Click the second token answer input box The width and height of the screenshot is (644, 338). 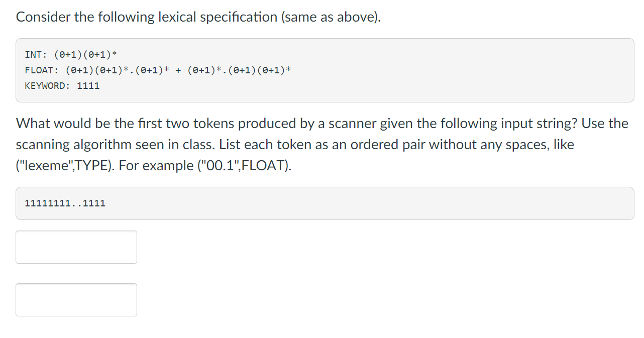[x=76, y=300]
